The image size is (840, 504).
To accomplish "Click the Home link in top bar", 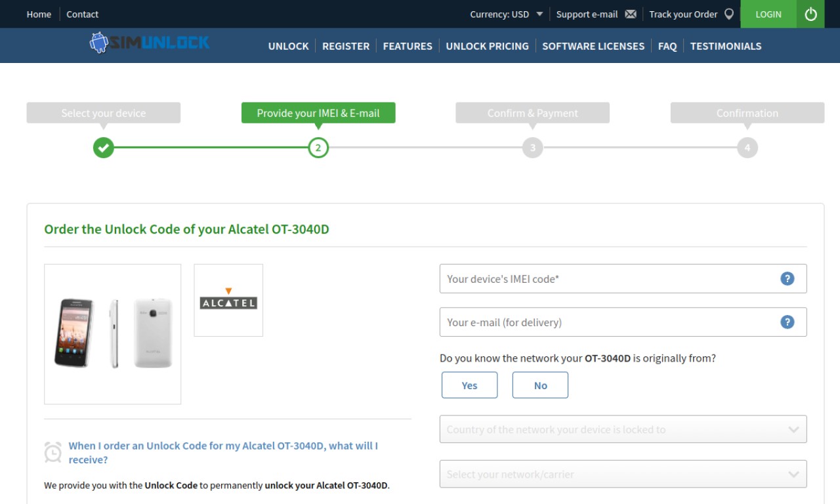I will pos(39,14).
